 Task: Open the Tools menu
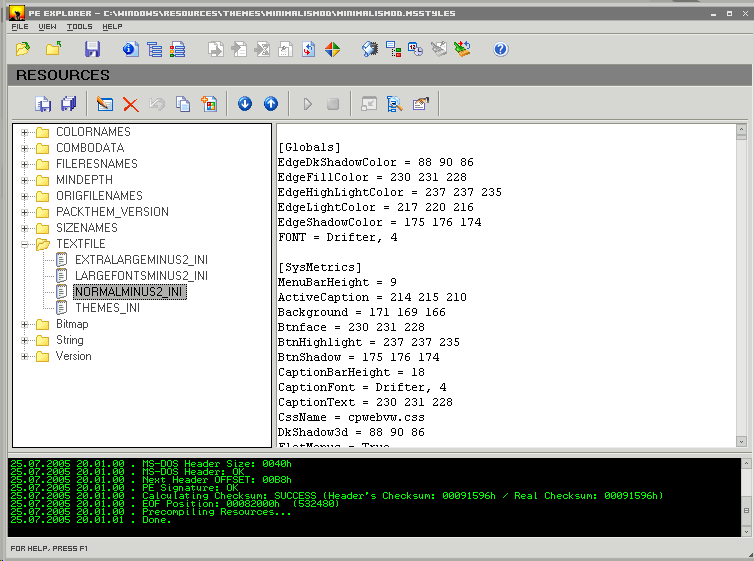click(x=79, y=26)
